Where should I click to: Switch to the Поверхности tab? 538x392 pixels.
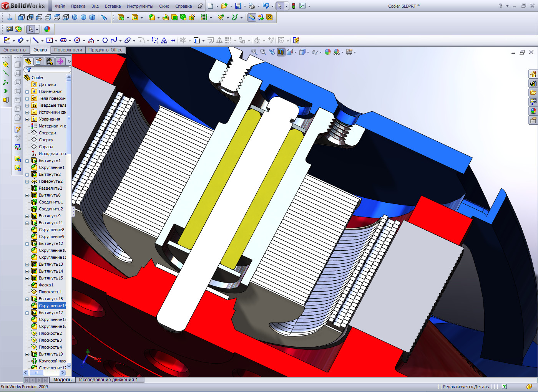[x=68, y=50]
